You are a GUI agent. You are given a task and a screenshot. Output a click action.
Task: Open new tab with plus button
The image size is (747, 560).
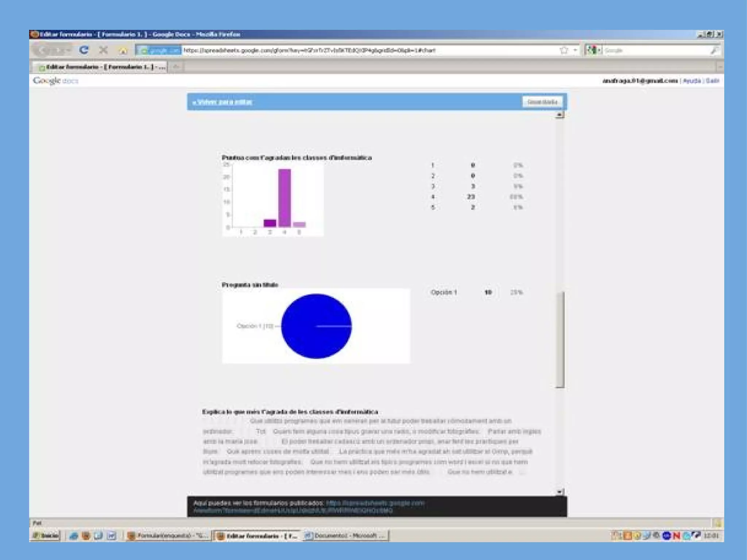click(x=176, y=67)
